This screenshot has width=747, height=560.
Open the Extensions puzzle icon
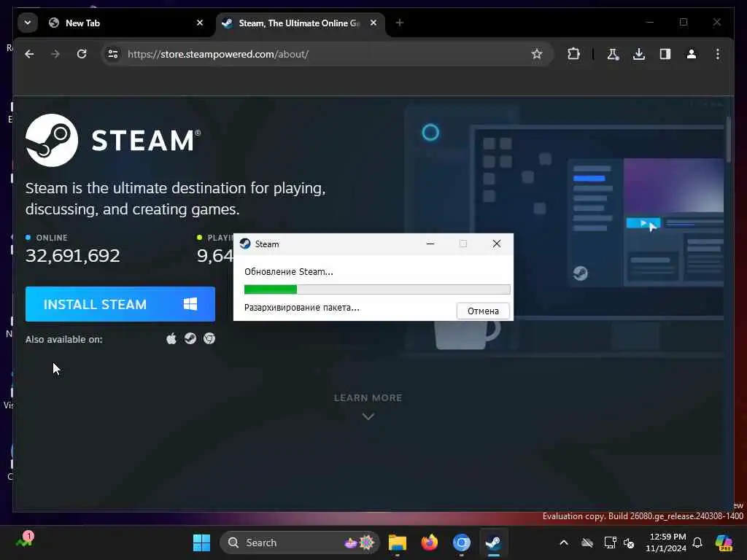(x=573, y=54)
